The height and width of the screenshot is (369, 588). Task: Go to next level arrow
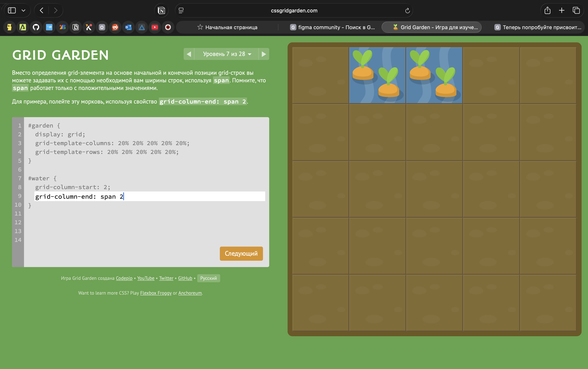(x=264, y=54)
